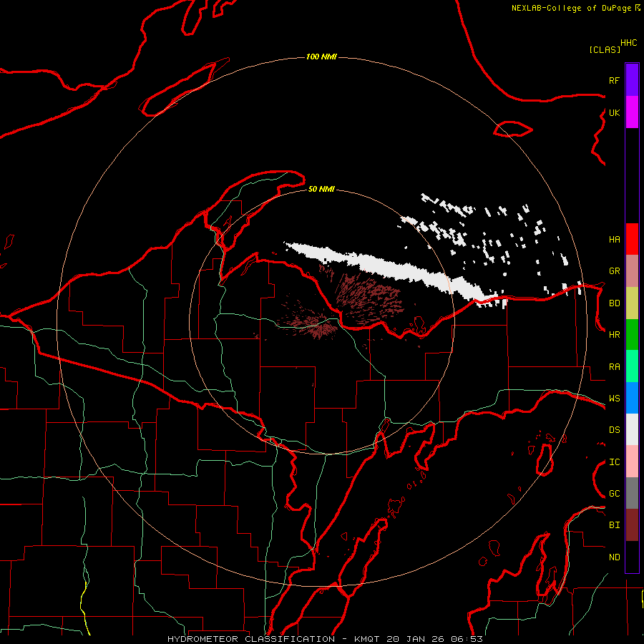Click the 'GR' legend label
Image resolution: width=644 pixels, height=644 pixels.
[614, 271]
